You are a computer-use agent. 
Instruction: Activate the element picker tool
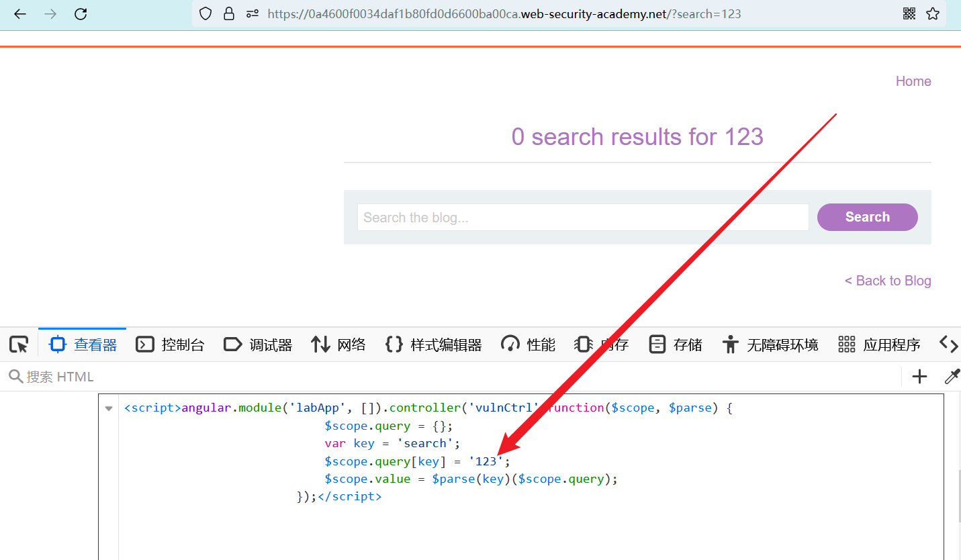pos(19,344)
